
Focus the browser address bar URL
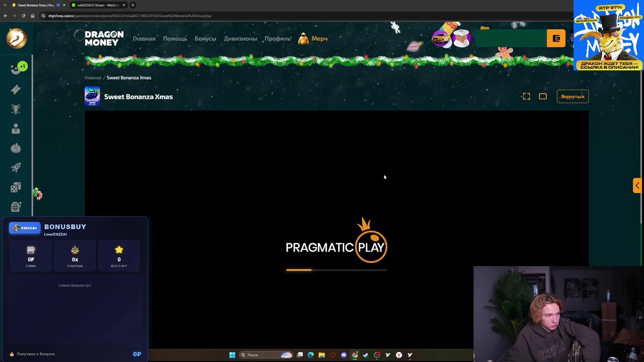tap(130, 16)
